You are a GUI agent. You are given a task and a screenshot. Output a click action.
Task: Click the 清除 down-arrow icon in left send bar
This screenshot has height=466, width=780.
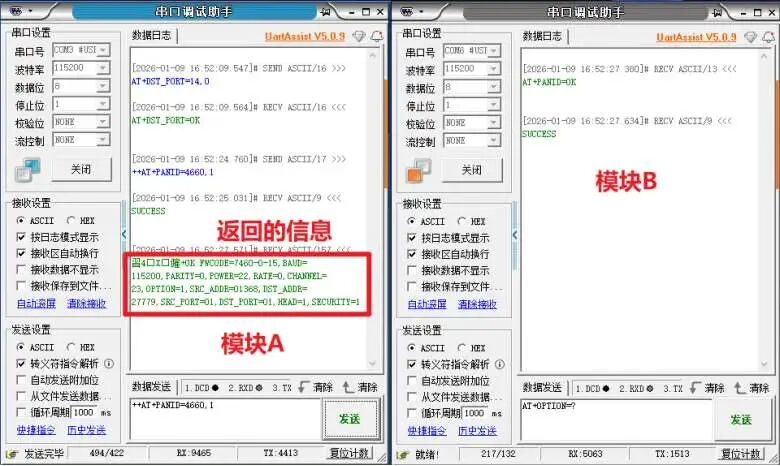tap(303, 387)
